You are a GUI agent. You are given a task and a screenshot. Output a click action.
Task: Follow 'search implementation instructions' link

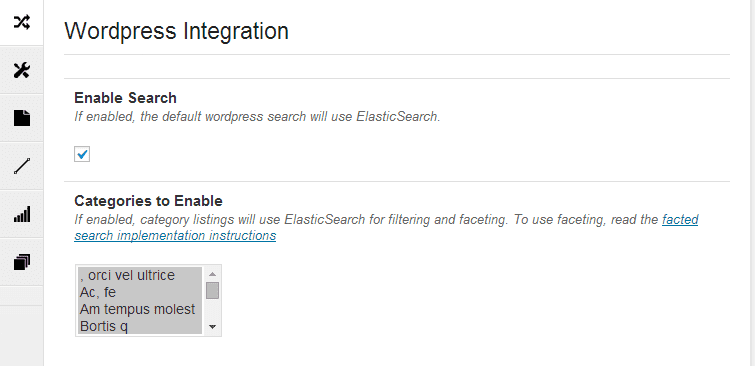pyautogui.click(x=175, y=236)
